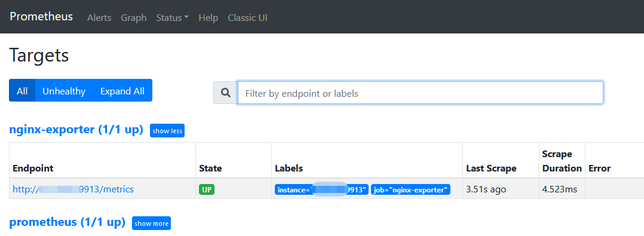Image resolution: width=644 pixels, height=236 pixels.
Task: Open the 9913/metrics endpoint link
Action: 73,189
